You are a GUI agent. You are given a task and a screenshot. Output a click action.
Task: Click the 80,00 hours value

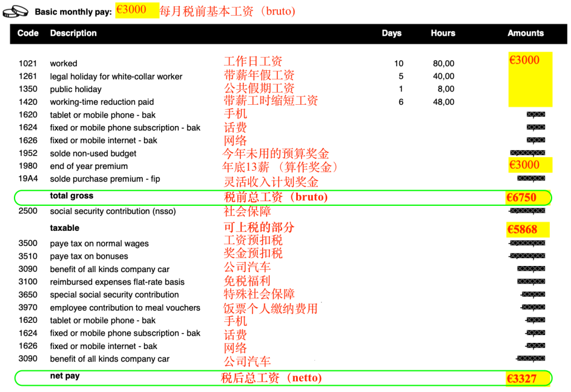[443, 64]
